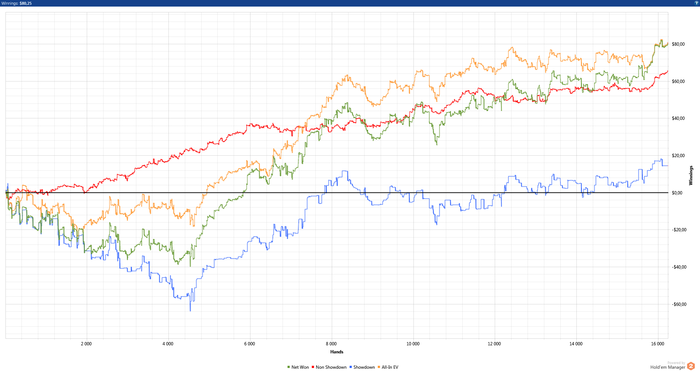Click the Powered by Hold'em Manager text
The image size is (700, 372).
click(667, 366)
